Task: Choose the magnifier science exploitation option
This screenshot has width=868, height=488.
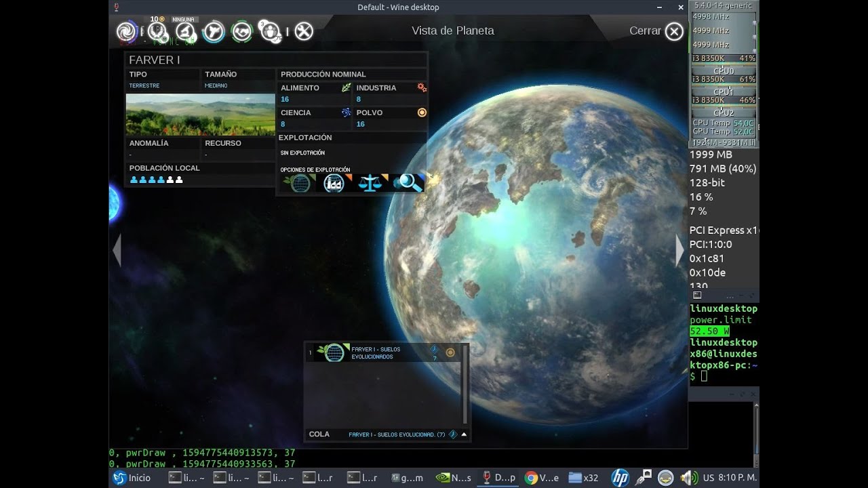Action: [408, 183]
